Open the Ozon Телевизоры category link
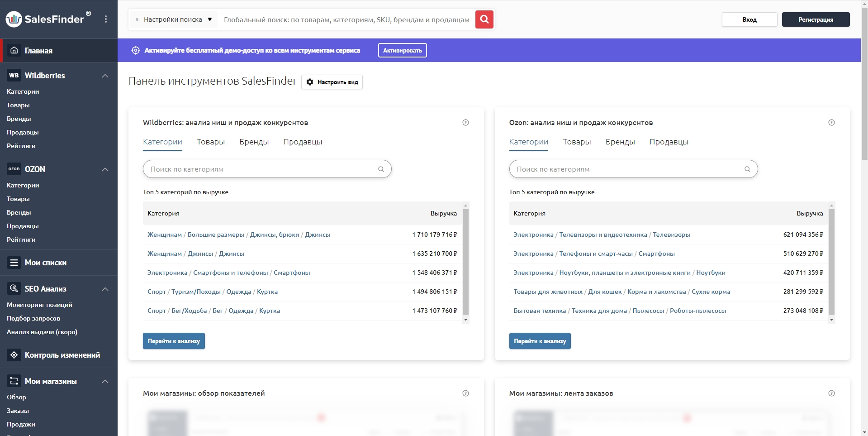The image size is (868, 436). (671, 235)
